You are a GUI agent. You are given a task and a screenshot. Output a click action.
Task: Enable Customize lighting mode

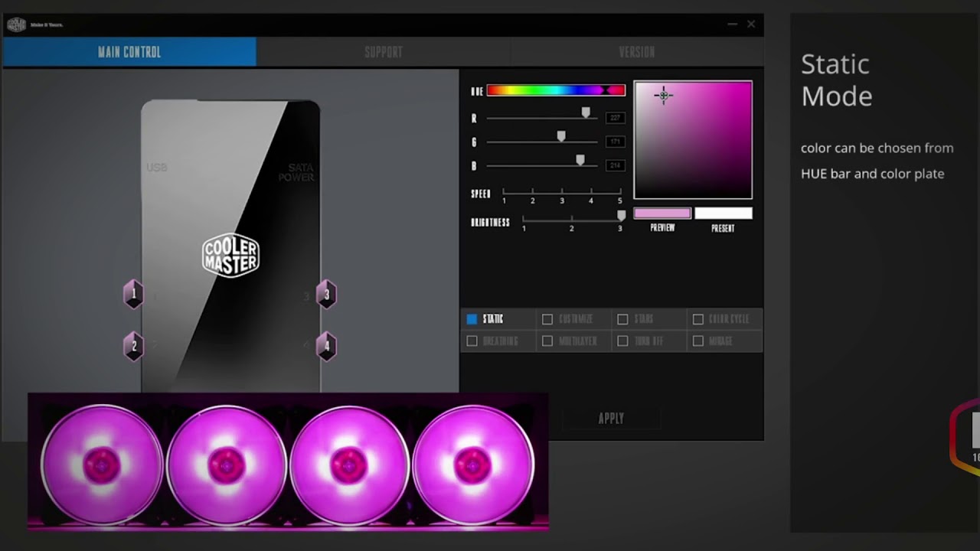[x=547, y=319]
